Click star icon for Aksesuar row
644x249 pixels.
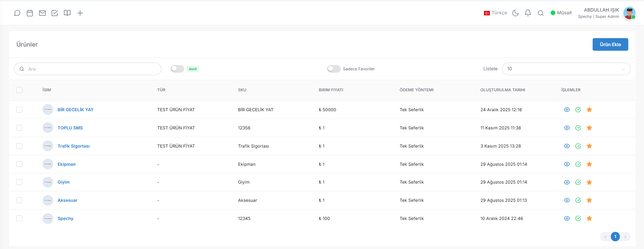coord(589,200)
